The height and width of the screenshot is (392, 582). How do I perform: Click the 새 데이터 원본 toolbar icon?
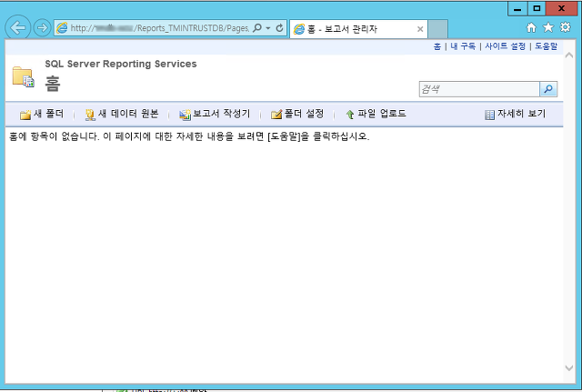(90, 115)
